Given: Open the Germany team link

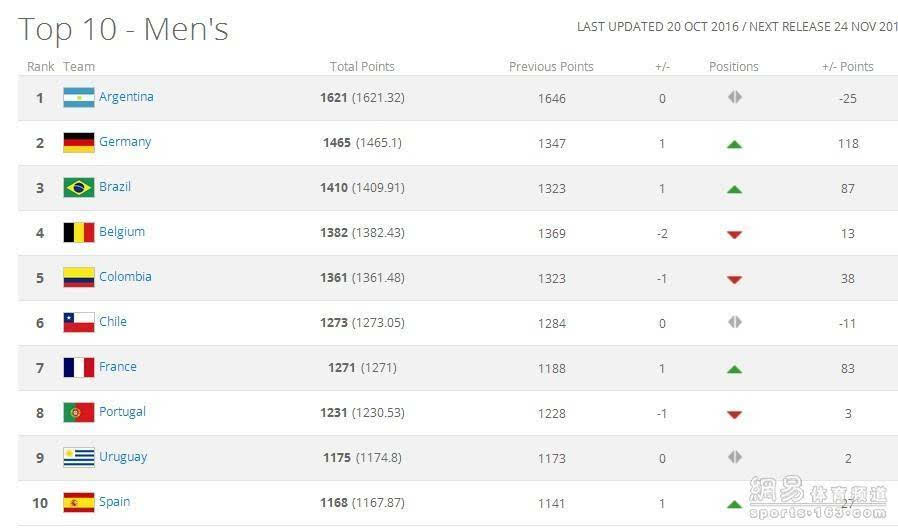Looking at the screenshot, I should [125, 142].
